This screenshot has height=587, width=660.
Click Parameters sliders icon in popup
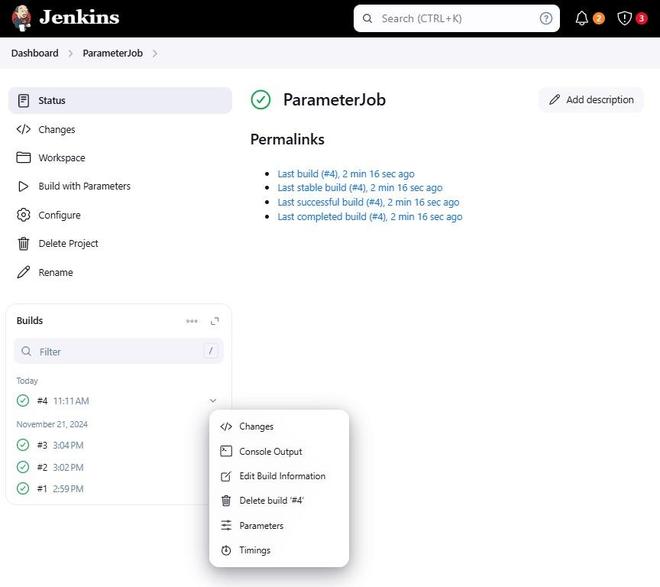[226, 525]
